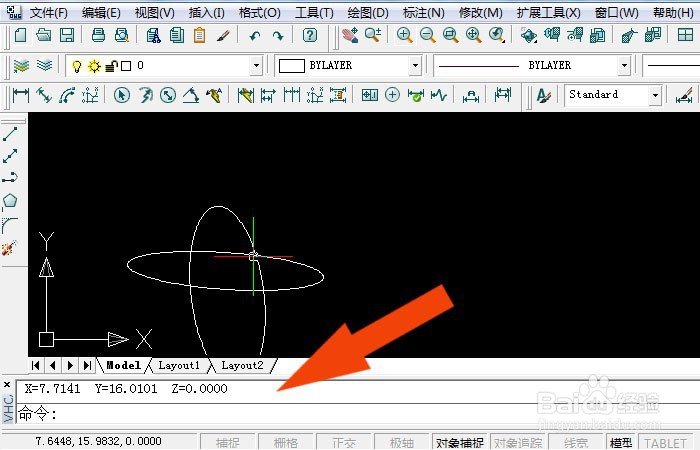Select the Angular dimension tool
This screenshot has width=700, height=450.
click(191, 95)
